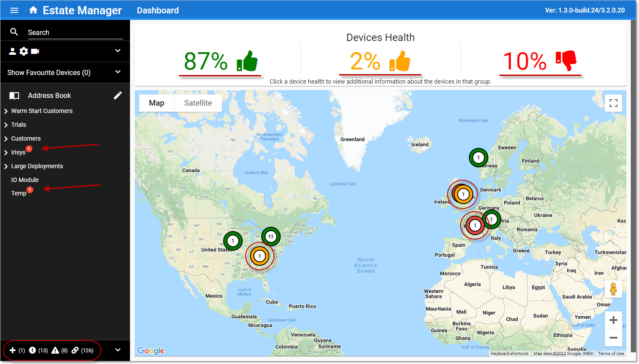Switch to Map view tab
This screenshot has width=639, height=364.
tap(156, 103)
